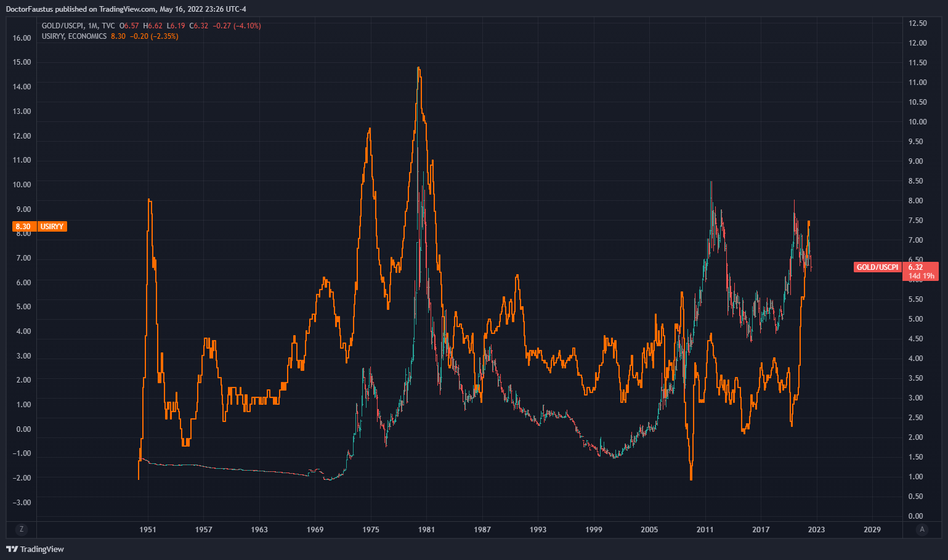Click the 2005 label on time axis
This screenshot has height=560, width=948.
[x=649, y=529]
